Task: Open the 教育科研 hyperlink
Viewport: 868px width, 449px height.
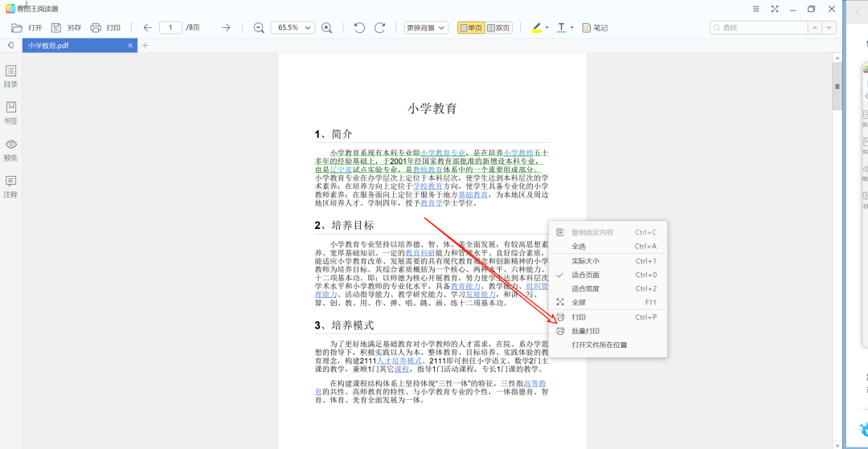Action: 420,252
